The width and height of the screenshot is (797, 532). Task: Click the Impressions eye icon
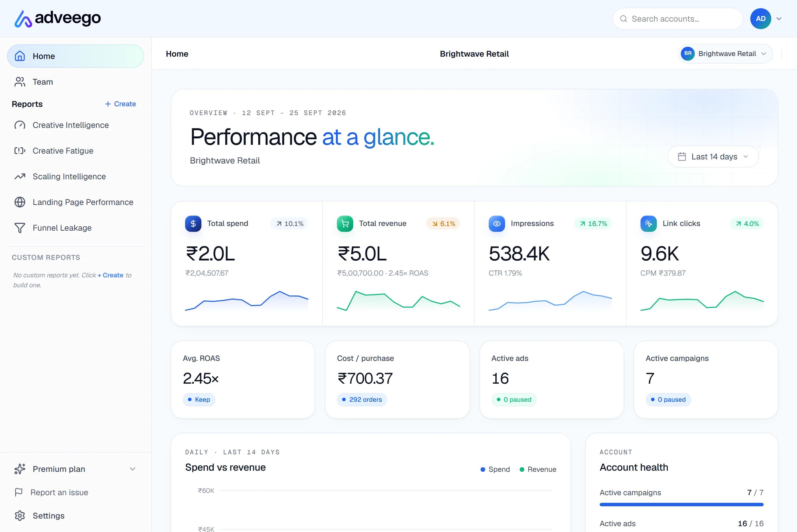[x=497, y=224]
